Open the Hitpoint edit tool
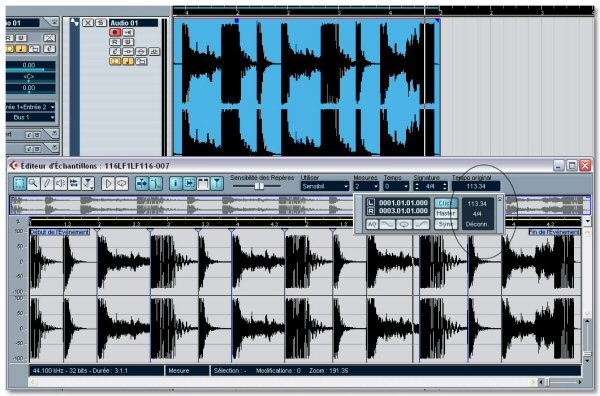 pyautogui.click(x=88, y=184)
